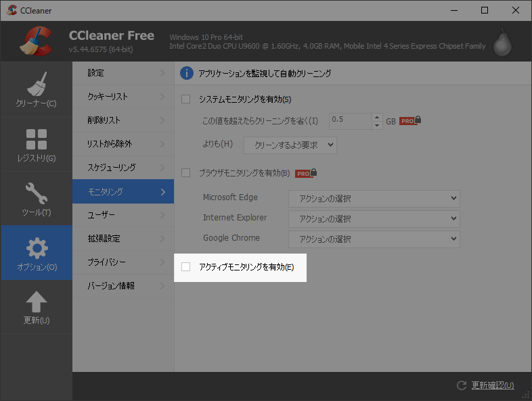
Task: Open the クッキーリスト menu item
Action: point(123,97)
